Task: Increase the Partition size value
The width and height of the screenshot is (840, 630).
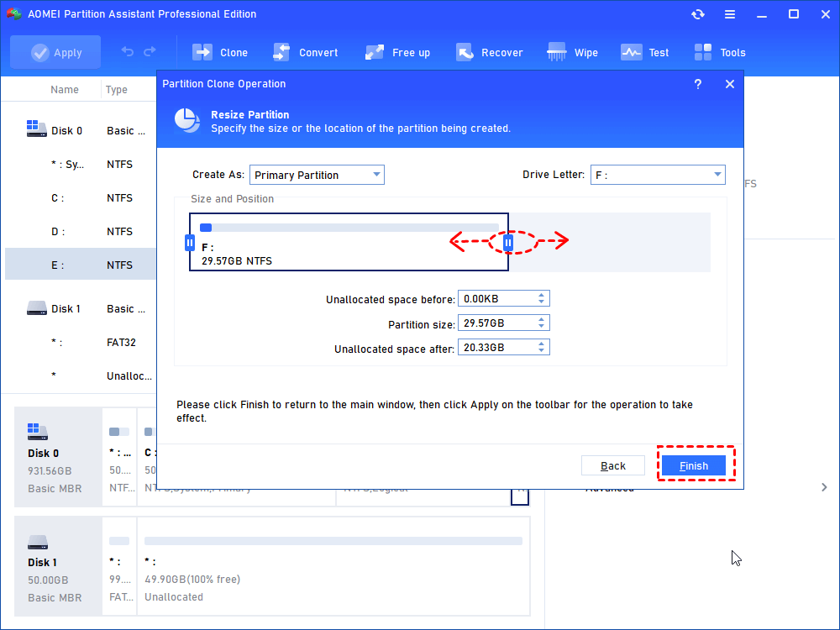Action: (542, 319)
